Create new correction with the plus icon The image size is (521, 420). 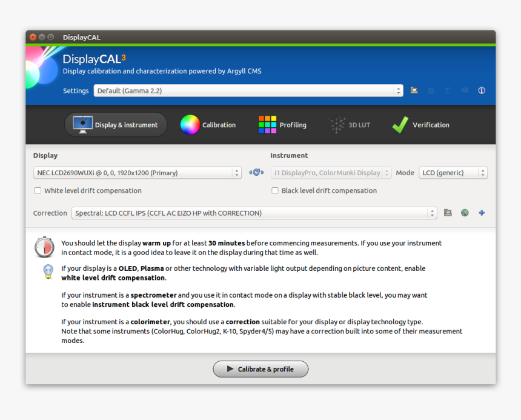click(x=481, y=213)
